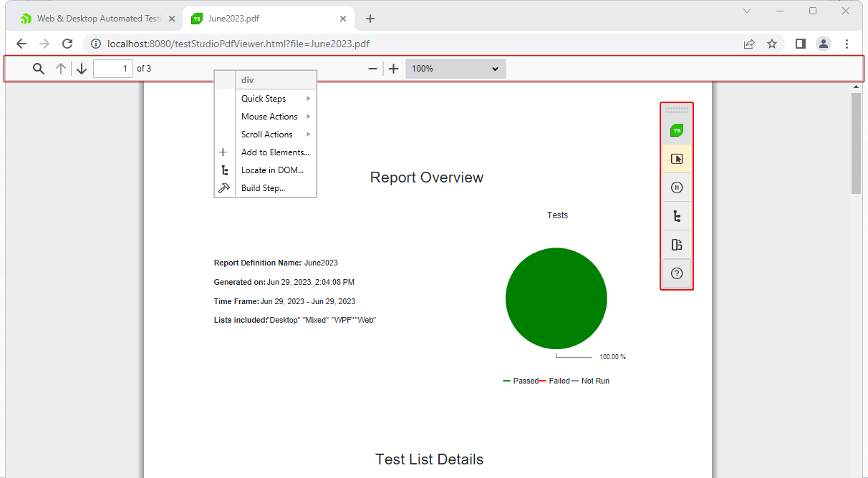
Task: Click the recorder toolbar drag grip
Action: (677, 111)
